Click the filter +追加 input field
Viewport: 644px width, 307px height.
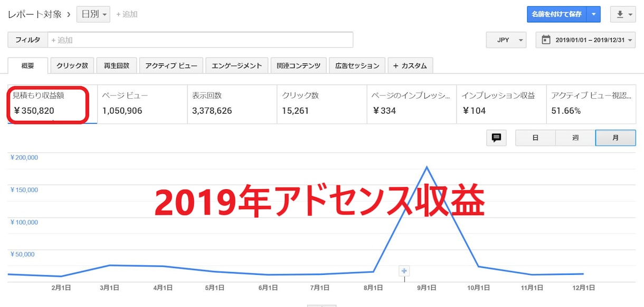point(200,40)
